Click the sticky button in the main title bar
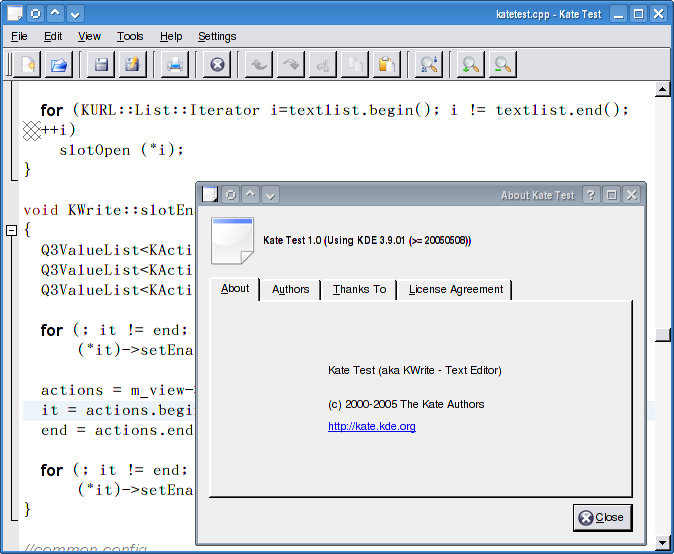674x554 pixels. pyautogui.click(x=36, y=14)
